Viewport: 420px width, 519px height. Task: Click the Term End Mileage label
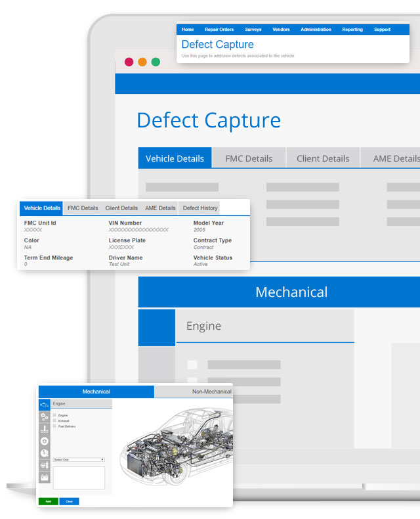49,258
